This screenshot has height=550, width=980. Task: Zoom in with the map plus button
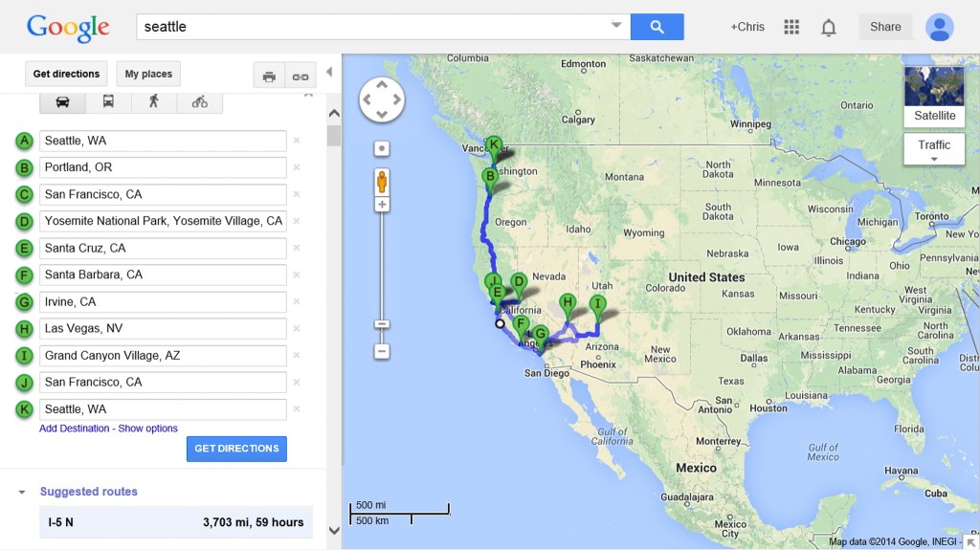[382, 205]
